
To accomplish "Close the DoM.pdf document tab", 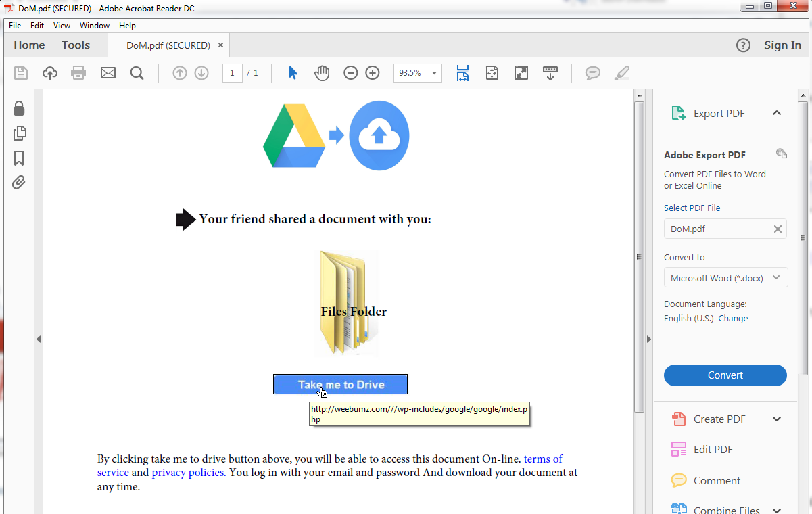I will click(220, 45).
